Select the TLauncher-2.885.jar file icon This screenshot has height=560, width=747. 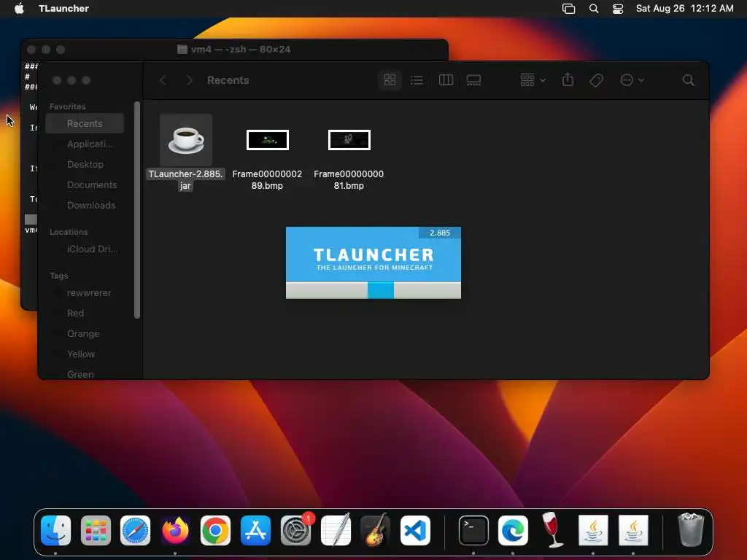[186, 140]
